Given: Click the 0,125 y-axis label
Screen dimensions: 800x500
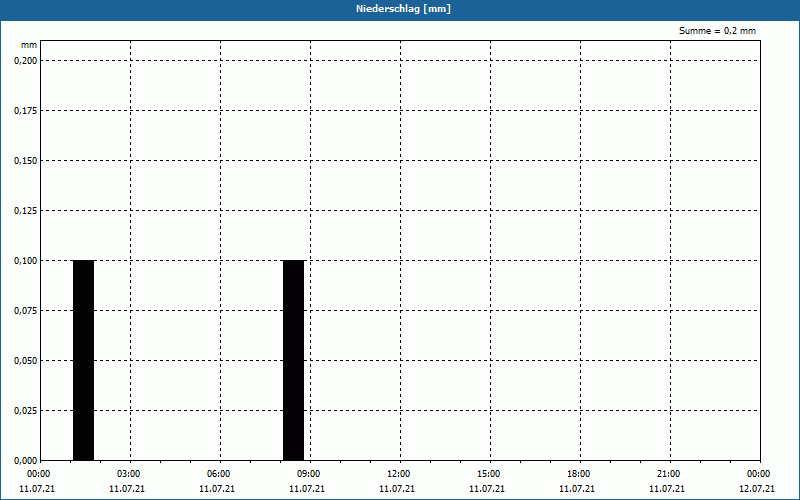Looking at the screenshot, I should 26,211.
